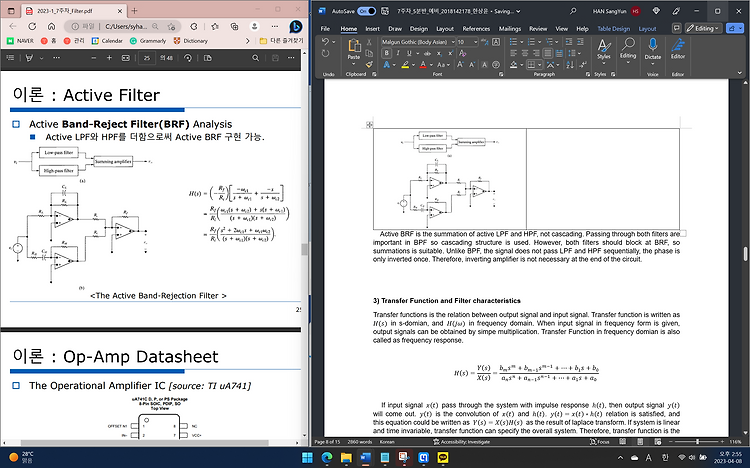Open the Review ribbon tab

click(x=538, y=29)
